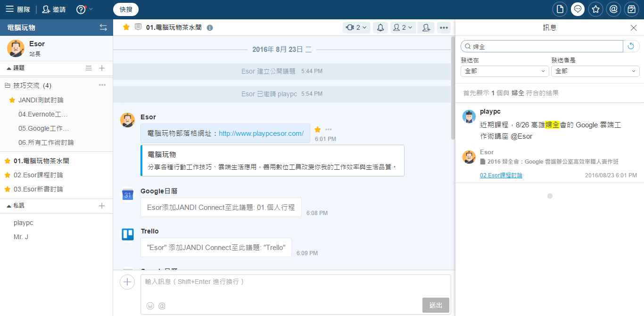Screen dimensions: 644x316
Task: Open the 發送者是 sender dropdown
Action: (x=595, y=71)
